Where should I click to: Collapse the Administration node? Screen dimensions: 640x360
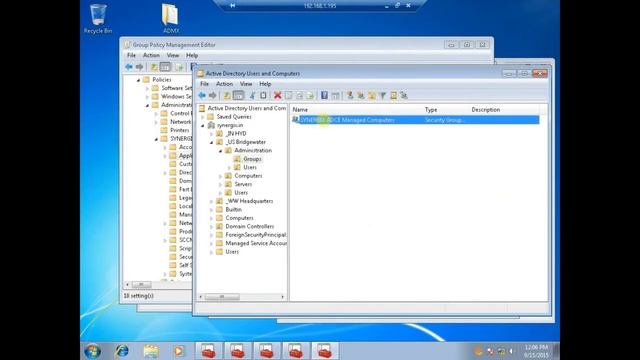220,151
